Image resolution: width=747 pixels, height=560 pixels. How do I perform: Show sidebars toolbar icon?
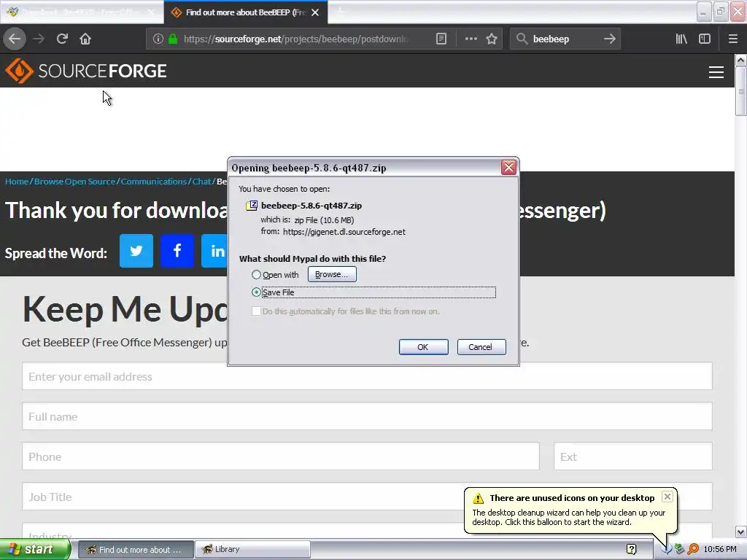[705, 39]
